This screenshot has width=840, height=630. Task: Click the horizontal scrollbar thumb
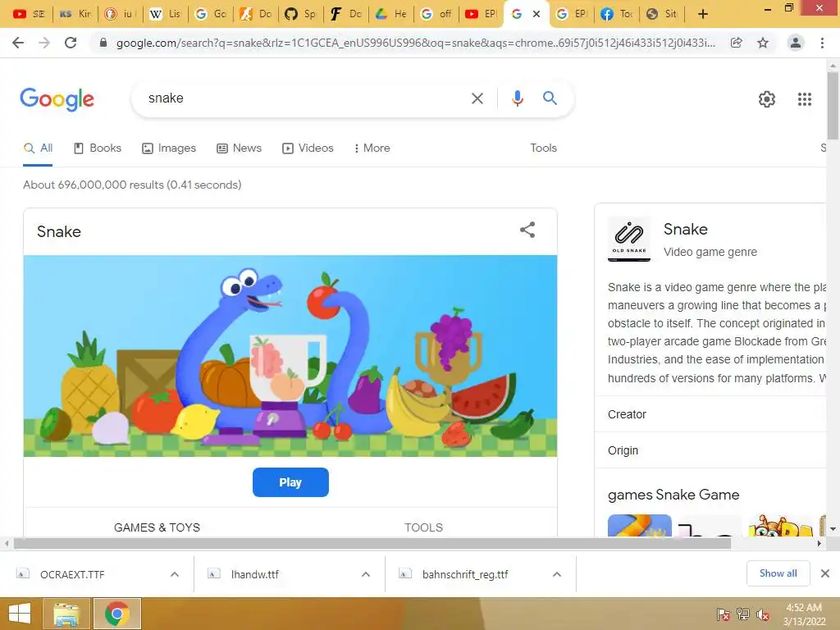[x=372, y=543]
